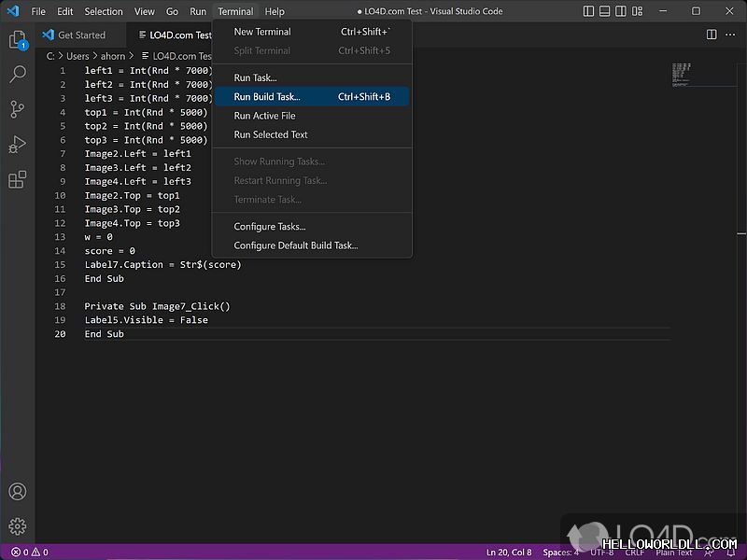Viewport: 747px width, 560px height.
Task: Open Source Control view icon
Action: (18, 109)
